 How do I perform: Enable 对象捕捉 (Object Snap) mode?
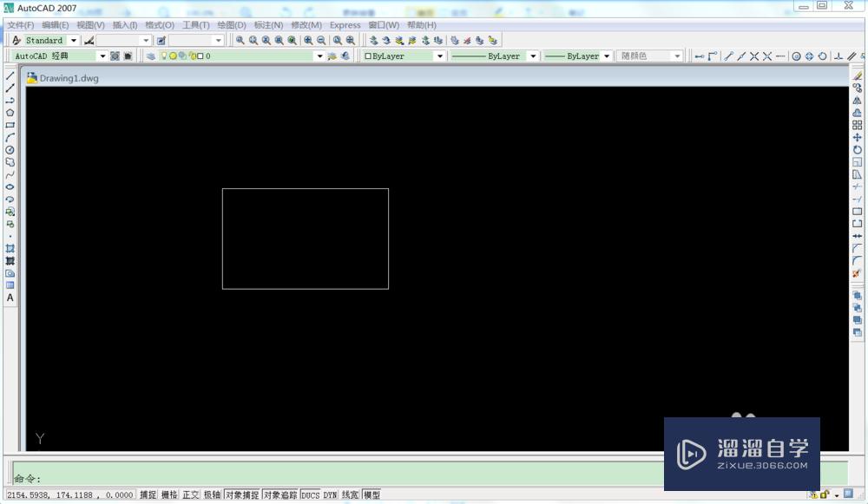coord(242,494)
